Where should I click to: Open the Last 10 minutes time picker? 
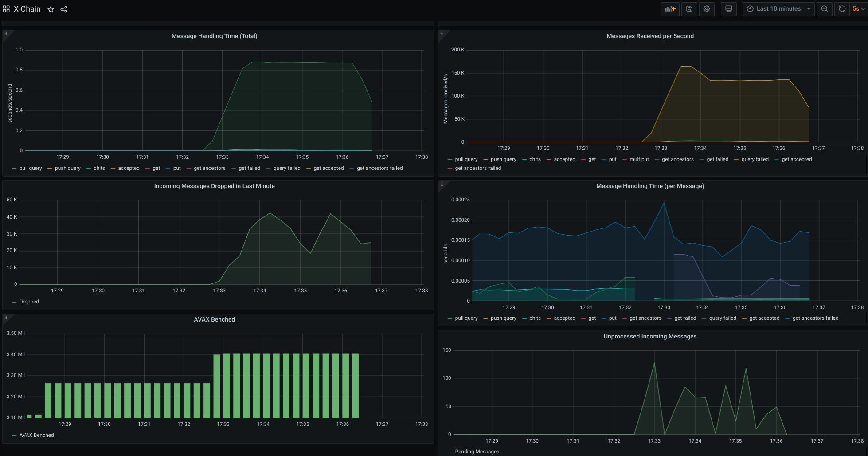pyautogui.click(x=778, y=9)
